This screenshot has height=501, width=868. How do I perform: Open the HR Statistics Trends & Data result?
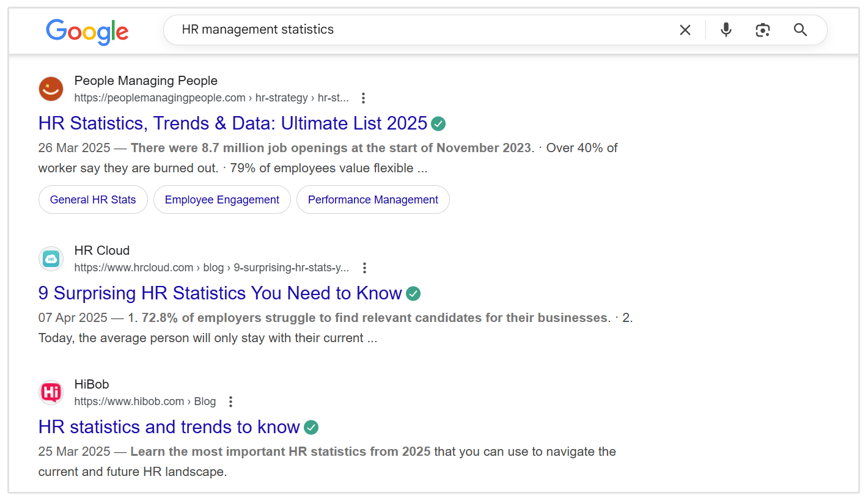coord(232,123)
